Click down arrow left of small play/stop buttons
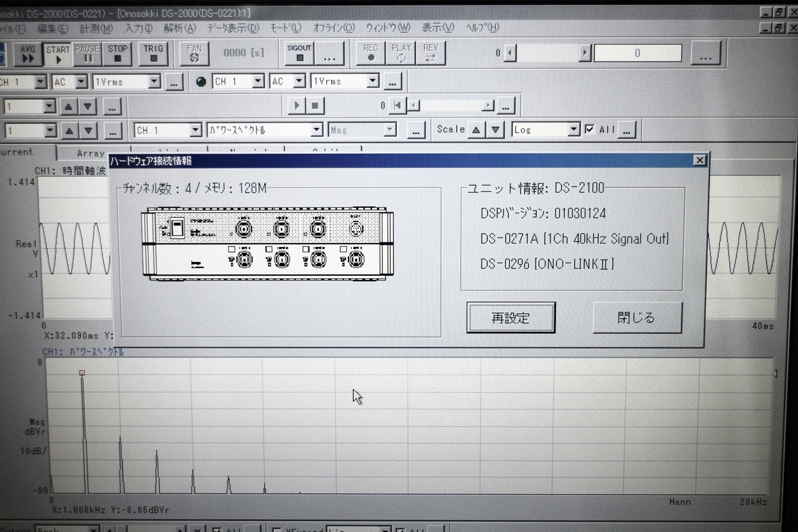This screenshot has height=532, width=798. [88, 107]
